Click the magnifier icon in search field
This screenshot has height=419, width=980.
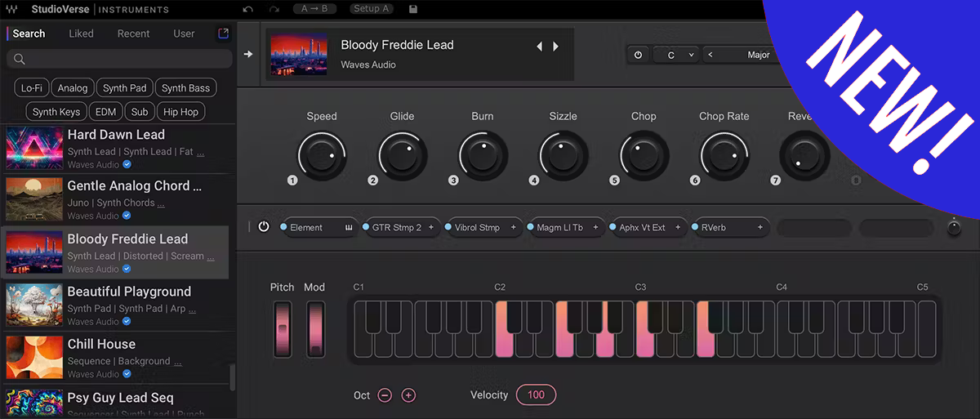(20, 59)
